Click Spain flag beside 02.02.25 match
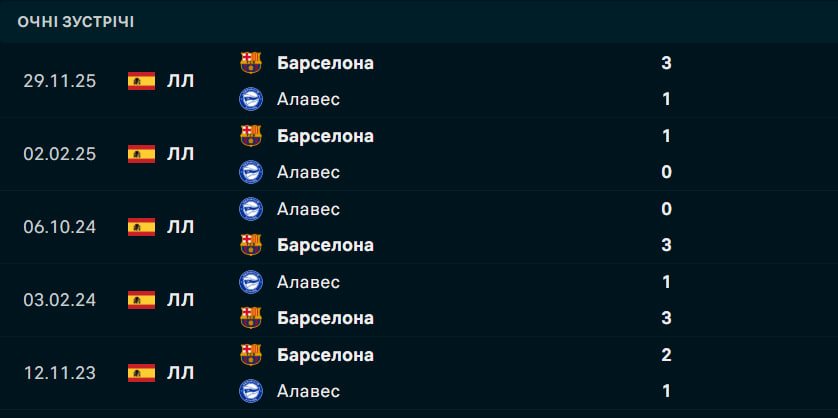Image resolution: width=838 pixels, height=418 pixels. coord(141,154)
